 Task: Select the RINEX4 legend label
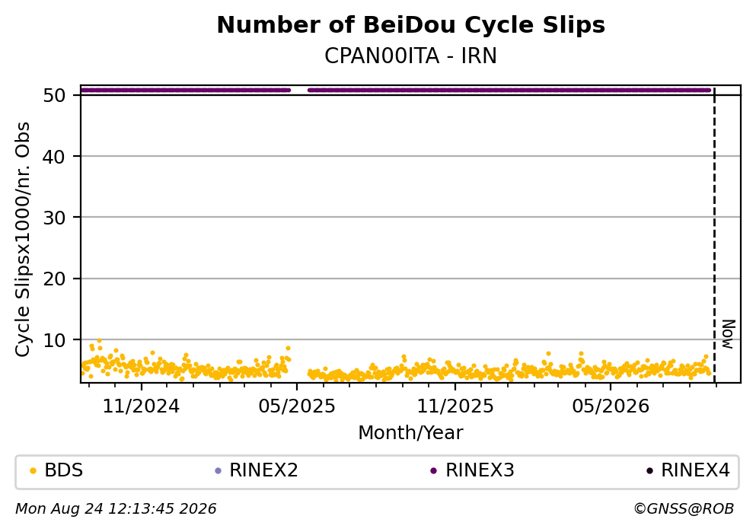(695, 470)
